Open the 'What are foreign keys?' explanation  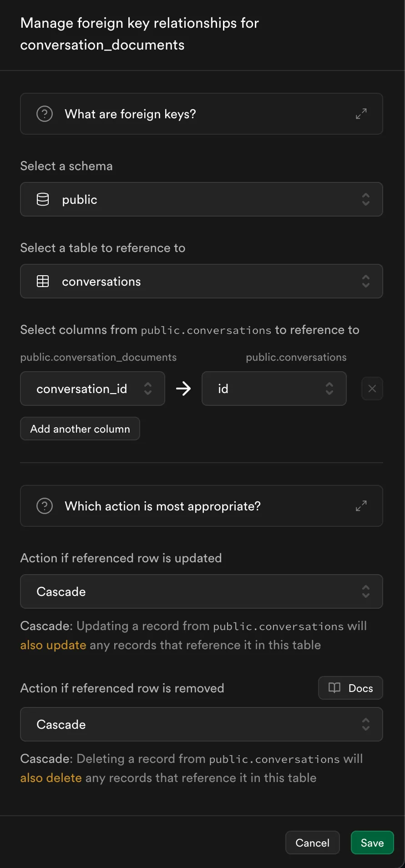[x=131, y=114]
